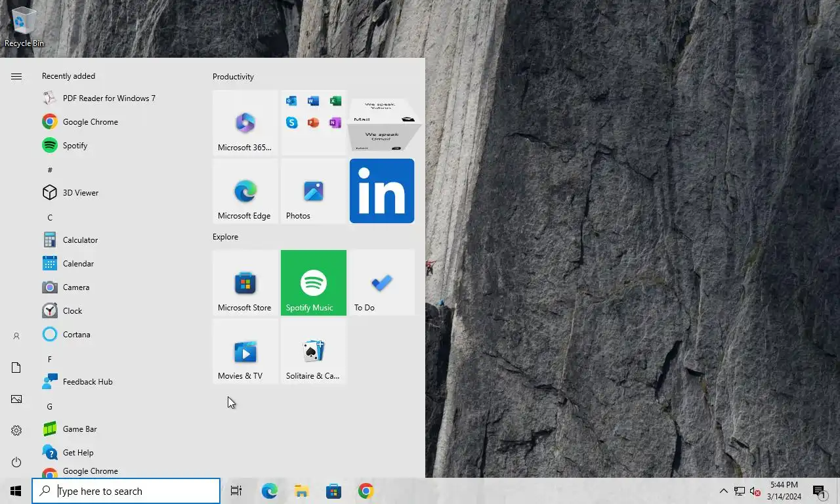Viewport: 840px width, 504px height.
Task: Click the Productivity group heading
Action: (233, 77)
